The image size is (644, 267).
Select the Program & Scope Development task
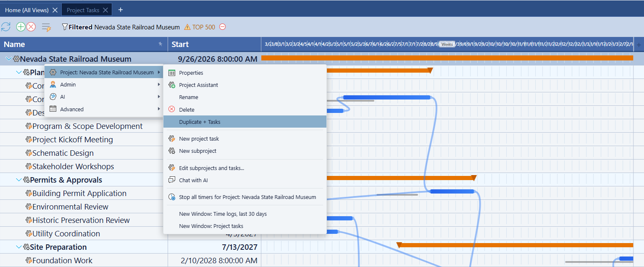pyautogui.click(x=87, y=126)
